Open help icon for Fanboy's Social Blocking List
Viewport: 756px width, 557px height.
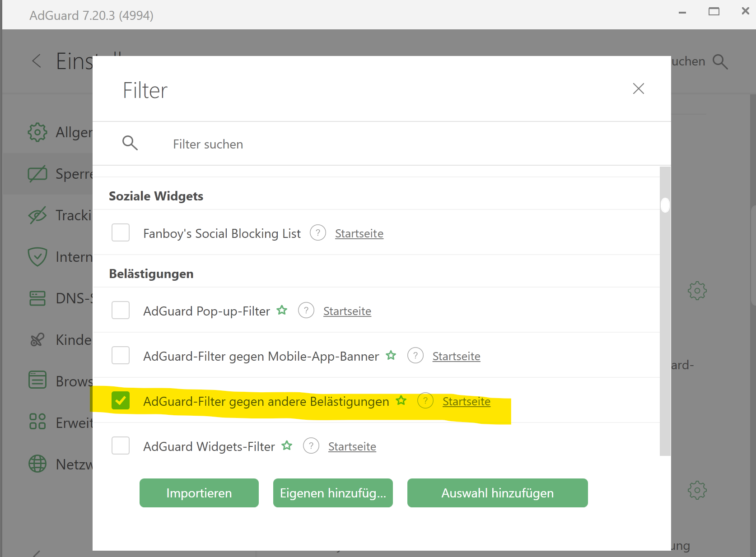point(318,233)
